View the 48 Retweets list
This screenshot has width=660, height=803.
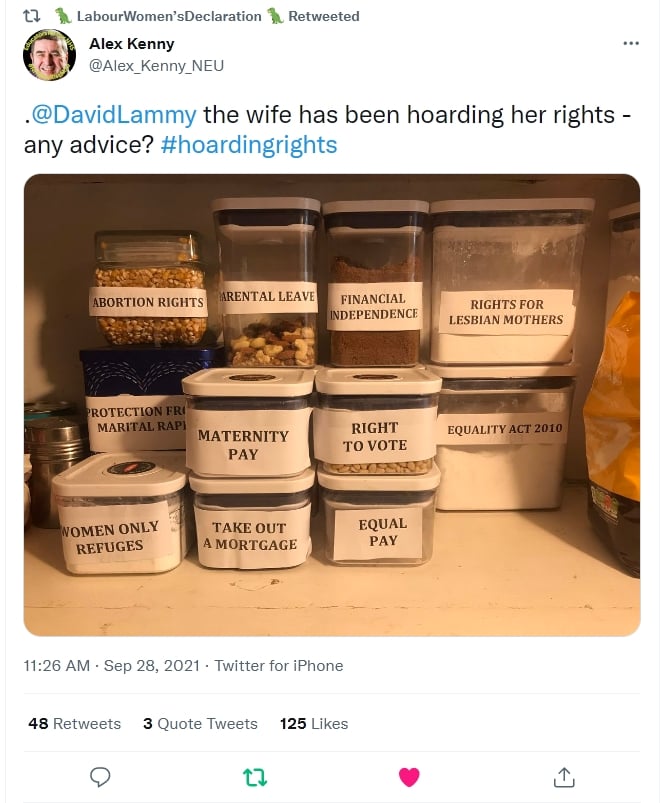click(x=75, y=723)
